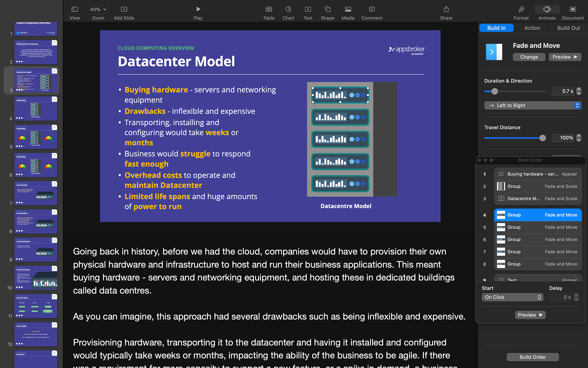The image size is (588, 368).
Task: Open the Zoom percentage dropdown
Action: 98,10
